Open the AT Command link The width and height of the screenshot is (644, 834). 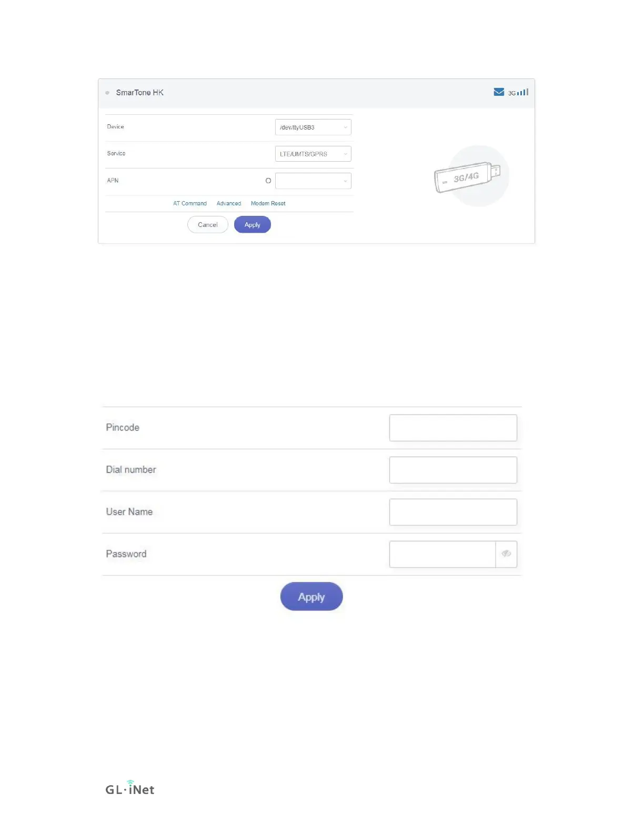pyautogui.click(x=190, y=203)
